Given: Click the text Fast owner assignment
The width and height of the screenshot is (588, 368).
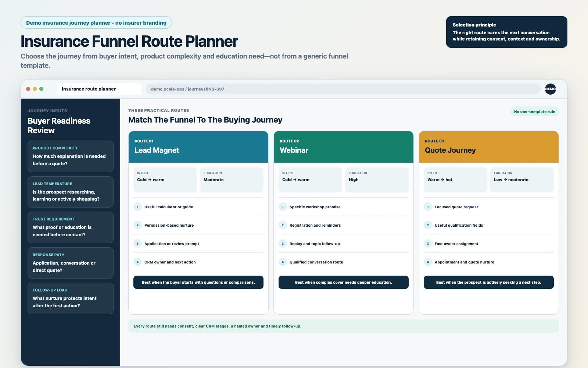Looking at the screenshot, I should 456,244.
